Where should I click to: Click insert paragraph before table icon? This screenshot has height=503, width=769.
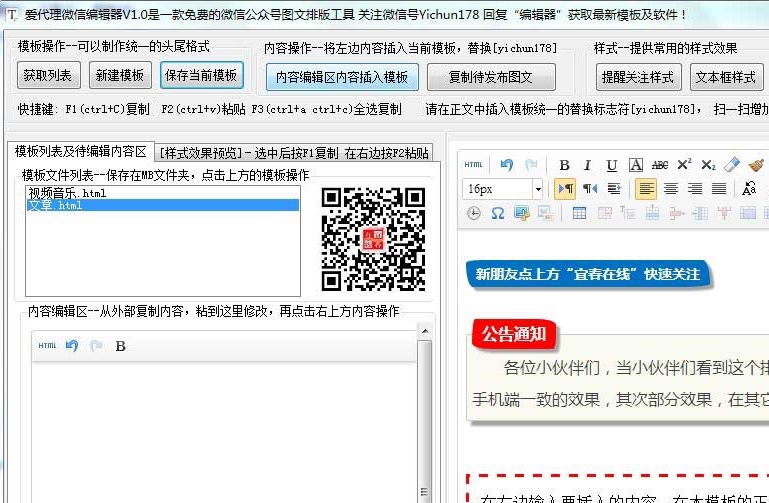pos(628,213)
